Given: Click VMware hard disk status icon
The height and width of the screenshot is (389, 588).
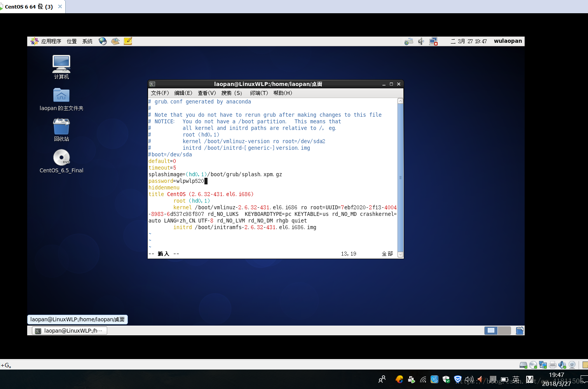Looking at the screenshot, I should tap(523, 365).
